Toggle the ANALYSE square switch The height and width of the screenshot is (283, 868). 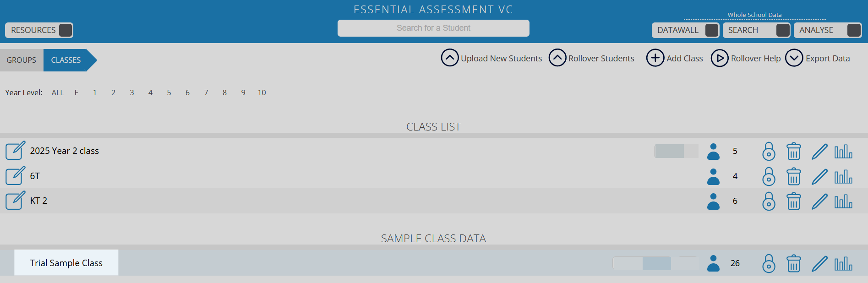click(854, 30)
